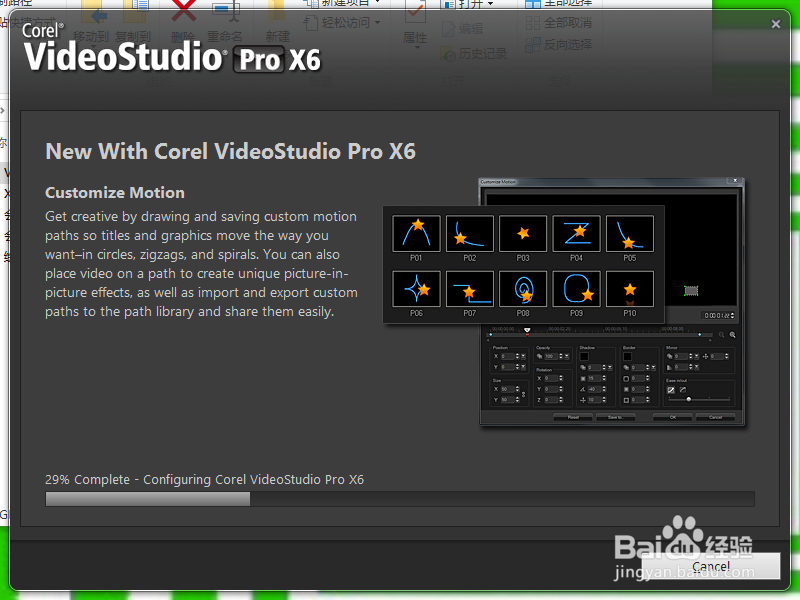800x600 pixels.
Task: Click 反向选择 in background Explorer ribbon
Action: (x=559, y=45)
